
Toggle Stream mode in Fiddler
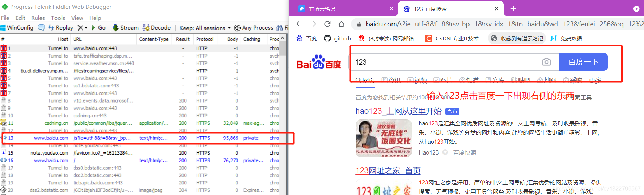(x=126, y=27)
